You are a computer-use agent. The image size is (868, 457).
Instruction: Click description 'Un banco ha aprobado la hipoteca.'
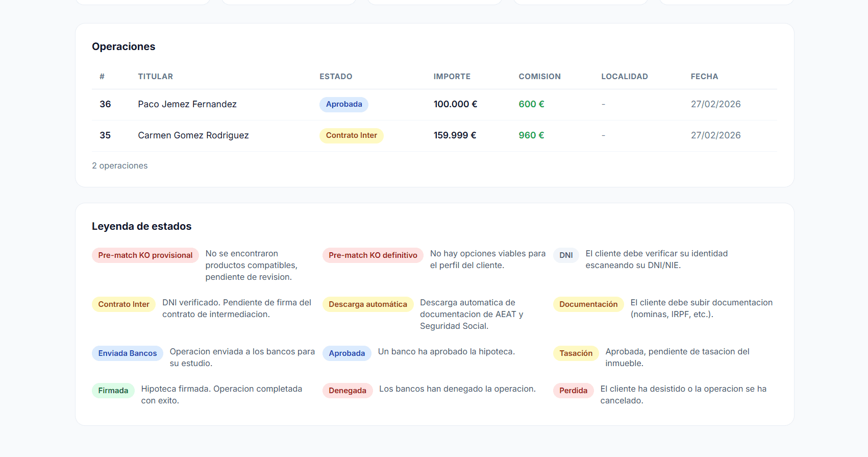coord(447,351)
